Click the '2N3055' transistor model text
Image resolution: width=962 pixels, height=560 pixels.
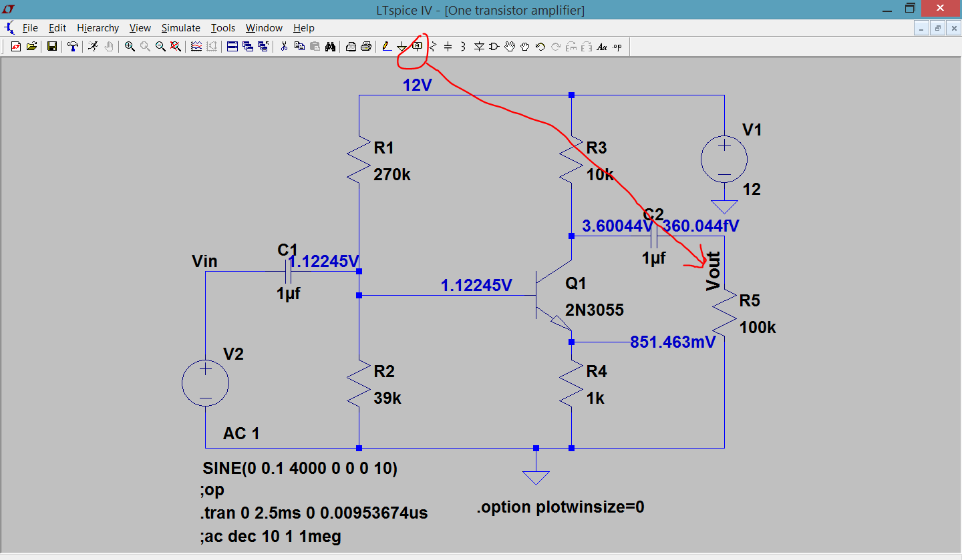click(595, 310)
